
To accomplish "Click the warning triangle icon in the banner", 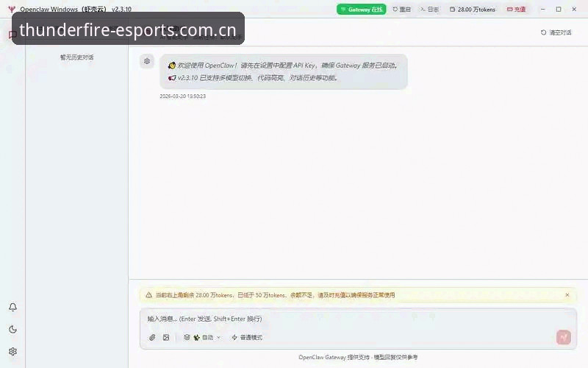I will (149, 295).
